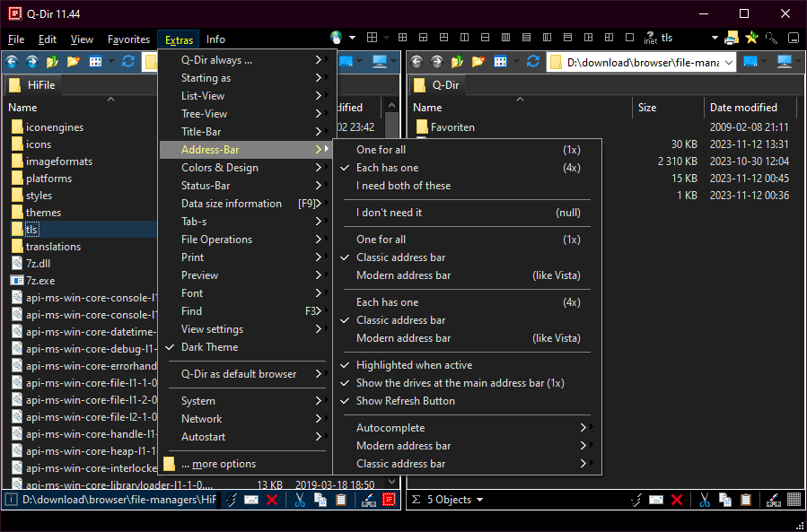Select 'I need both of these' option

403,186
